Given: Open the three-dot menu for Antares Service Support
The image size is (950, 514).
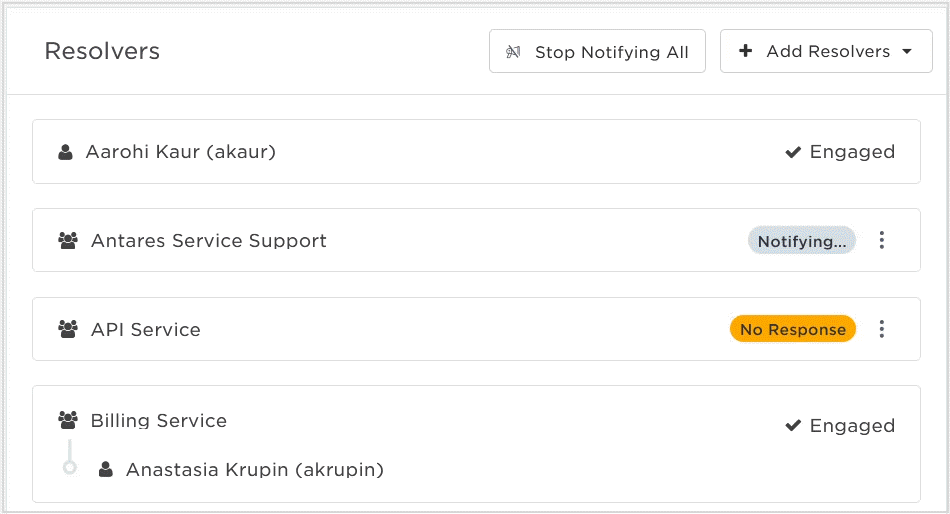Looking at the screenshot, I should 882,240.
